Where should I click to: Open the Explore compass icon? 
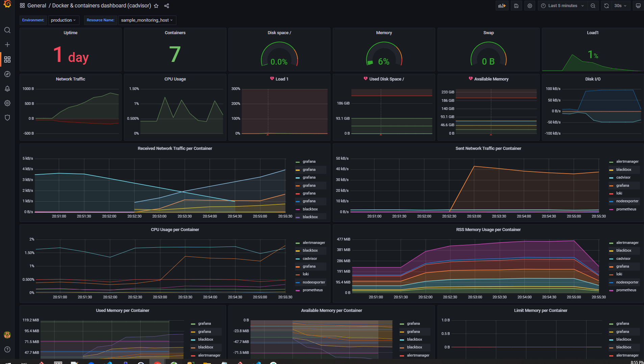coord(7,74)
